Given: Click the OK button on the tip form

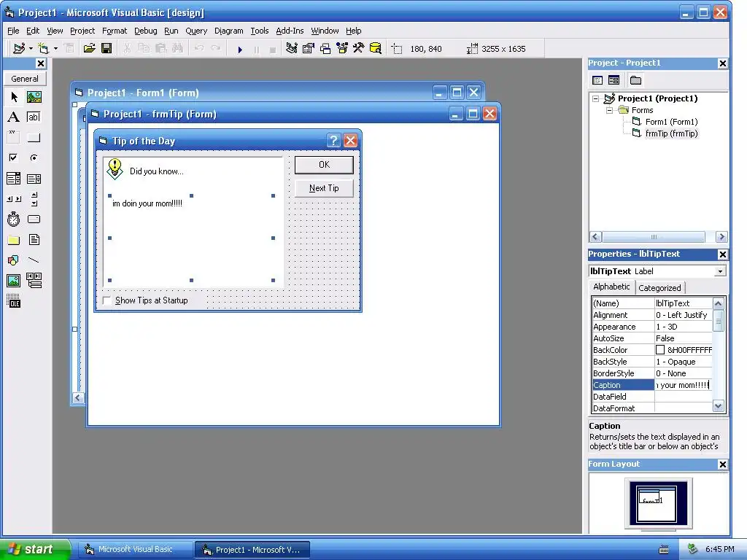Looking at the screenshot, I should [324, 165].
